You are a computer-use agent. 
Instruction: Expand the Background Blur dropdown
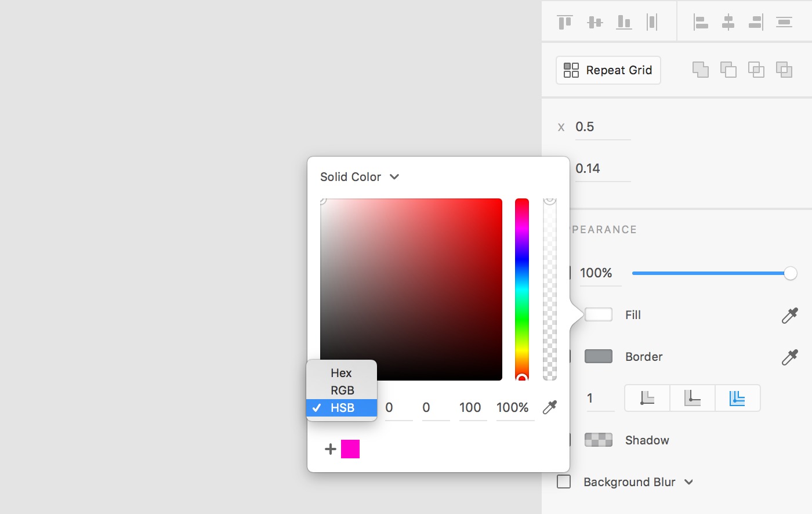(x=688, y=482)
